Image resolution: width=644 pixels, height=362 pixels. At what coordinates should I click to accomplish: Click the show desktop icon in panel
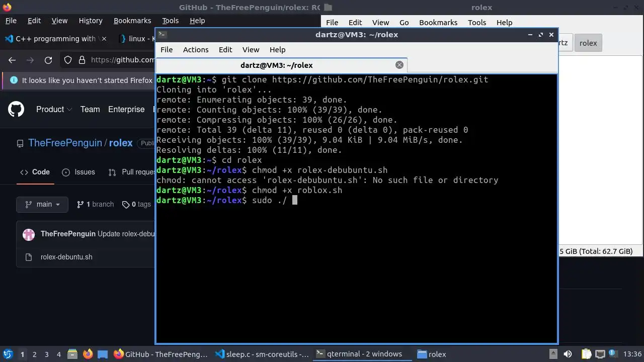[103, 354]
